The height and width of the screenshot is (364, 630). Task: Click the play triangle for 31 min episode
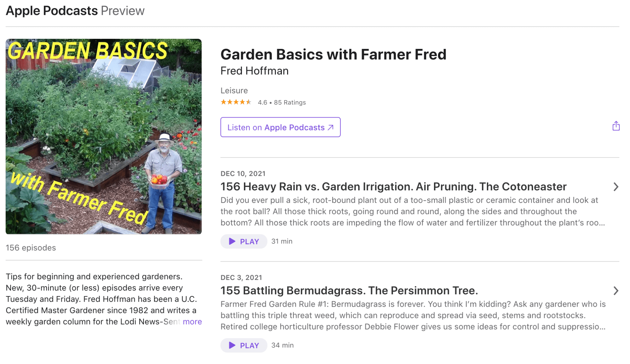click(x=232, y=241)
